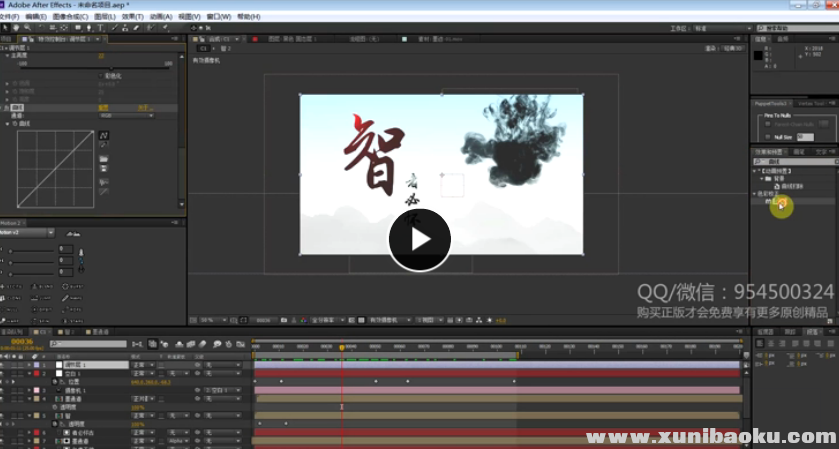Select the Horizontal Type tool
The height and width of the screenshot is (449, 839).
tap(98, 27)
